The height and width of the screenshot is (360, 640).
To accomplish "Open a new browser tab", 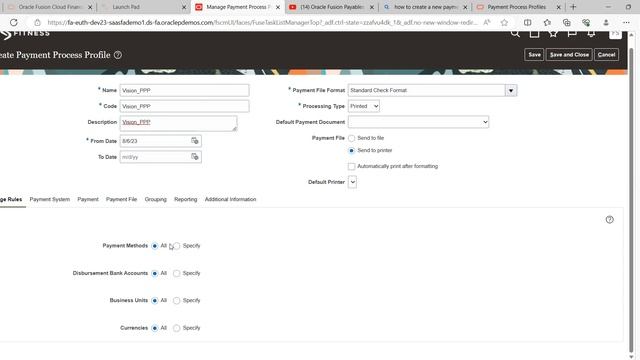I will point(573,7).
